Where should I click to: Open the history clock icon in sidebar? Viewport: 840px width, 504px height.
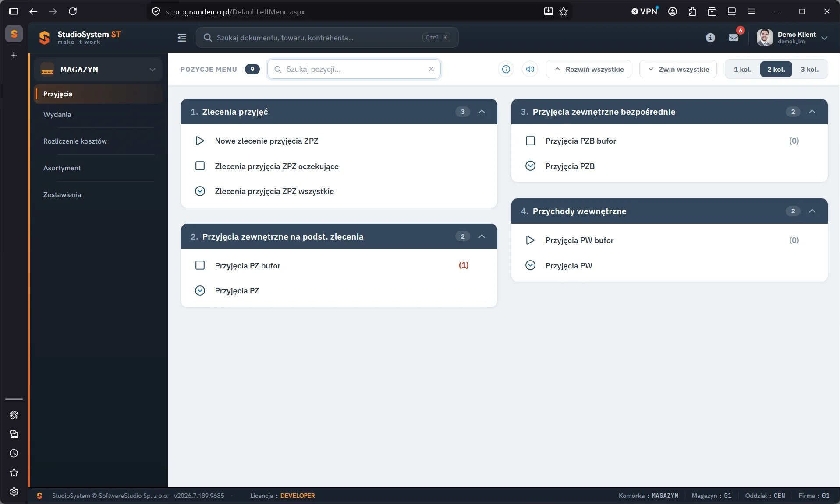pos(14,453)
